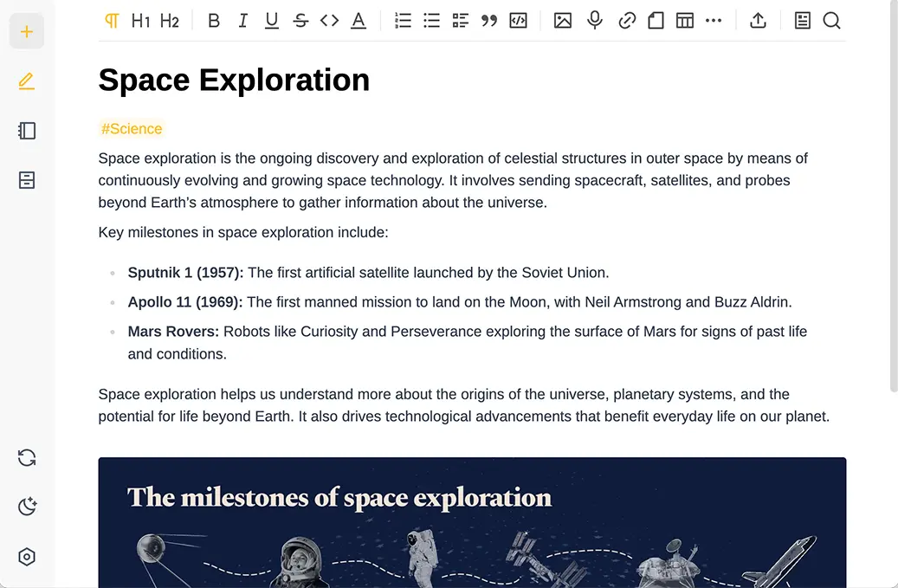Click the #Science tag
This screenshot has height=588, width=898.
(132, 129)
